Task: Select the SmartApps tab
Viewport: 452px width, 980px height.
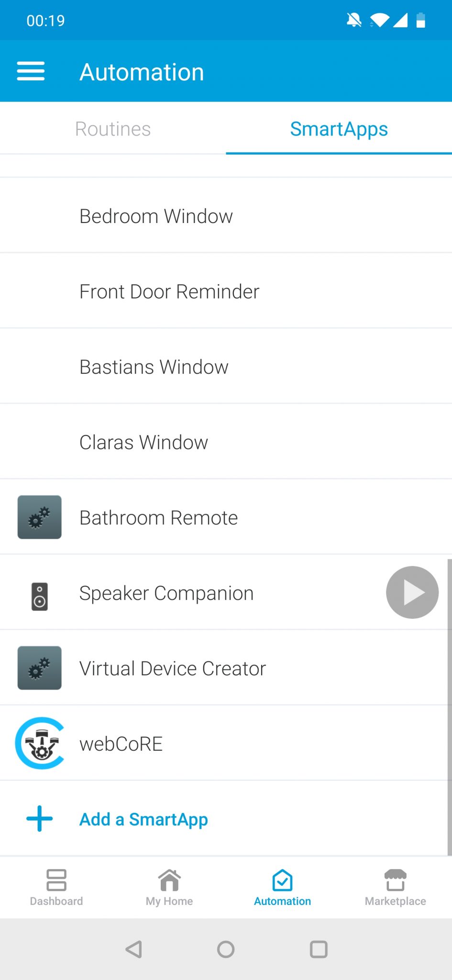Action: [x=339, y=129]
